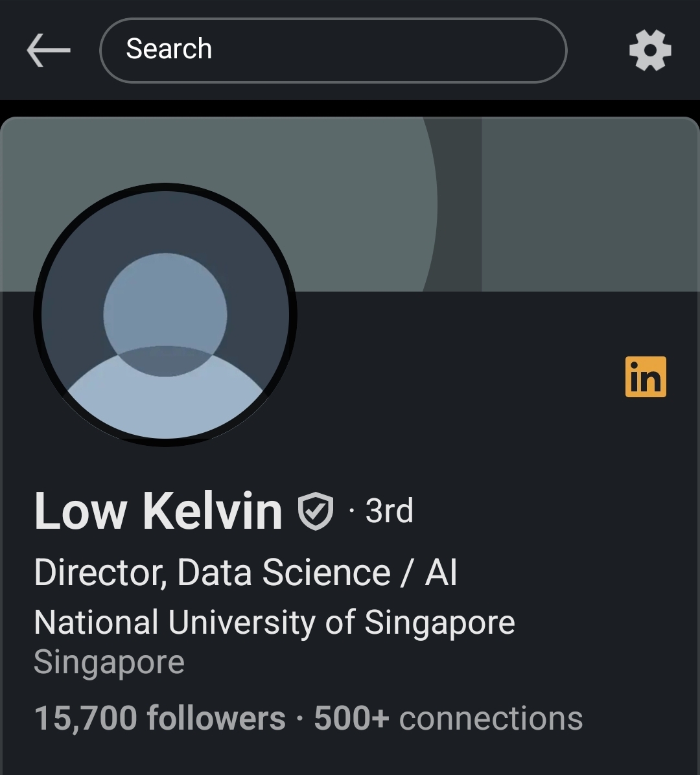
Task: Click the word connections in profile stats
Action: 491,718
